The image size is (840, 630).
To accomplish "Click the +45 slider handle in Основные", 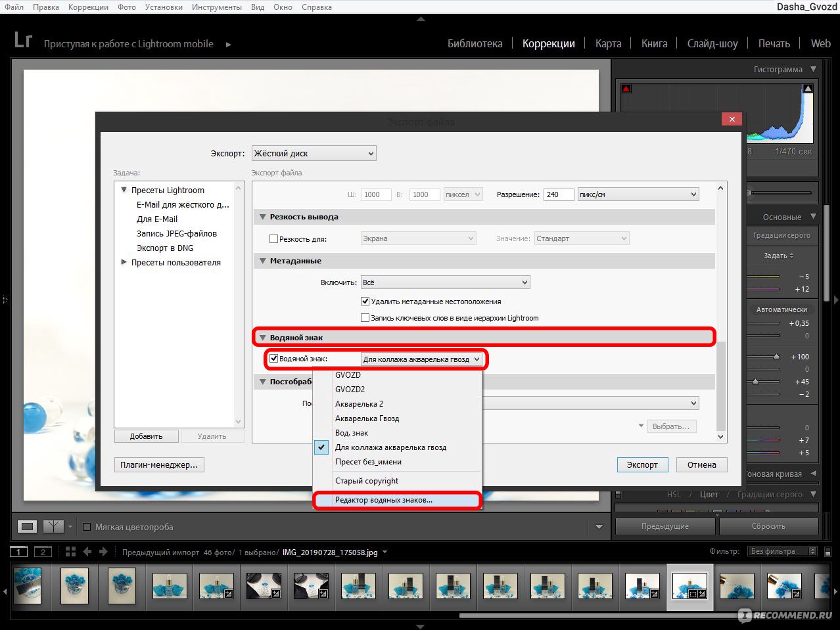I will point(755,382).
